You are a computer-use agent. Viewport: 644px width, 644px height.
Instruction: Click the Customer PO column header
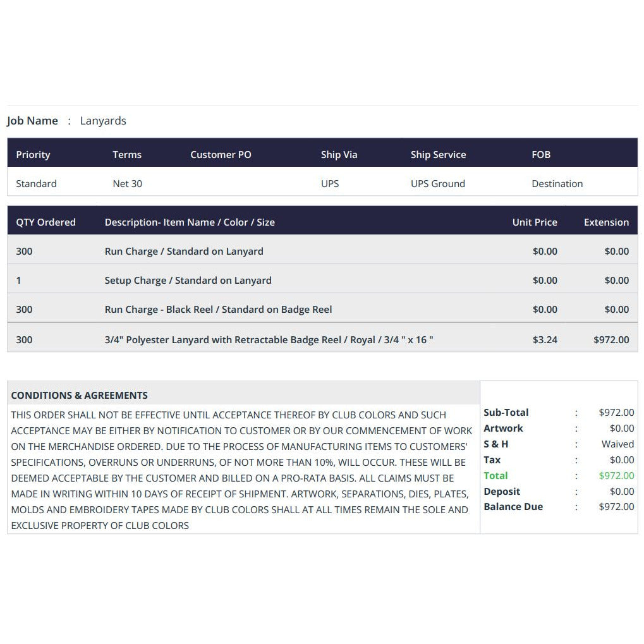pos(221,154)
